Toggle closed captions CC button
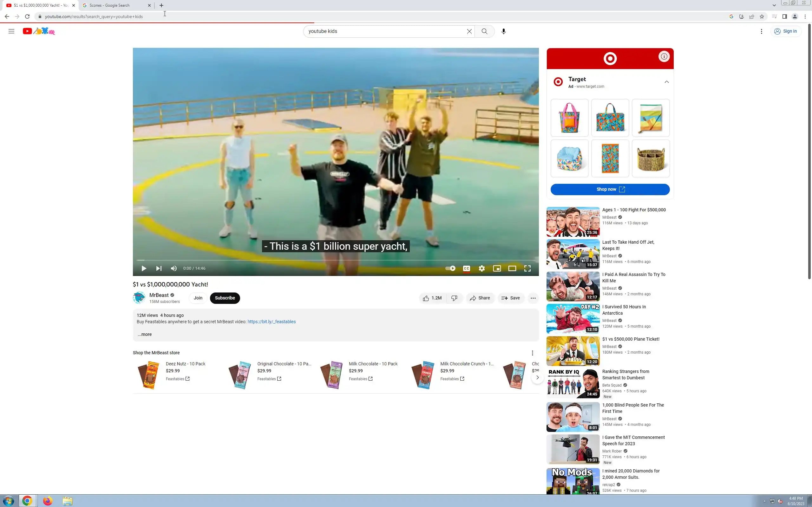Screen dimensions: 812x507 tap(466, 268)
